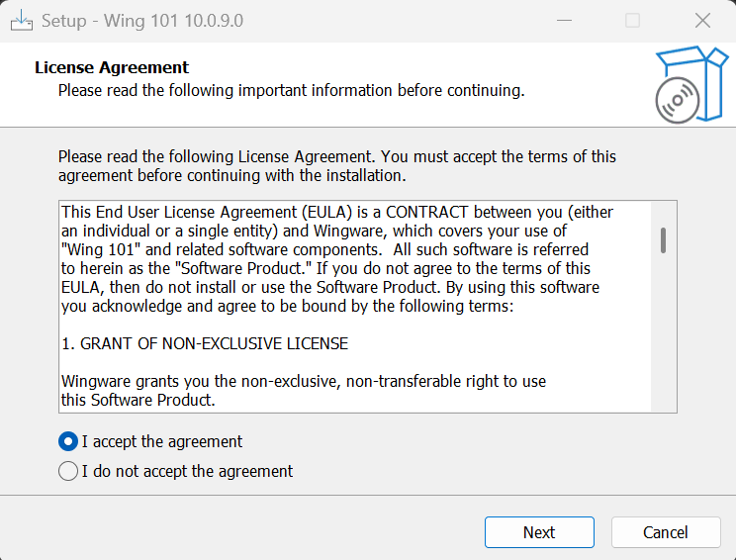
Task: Click the license text scrollbar thumb
Action: (663, 240)
